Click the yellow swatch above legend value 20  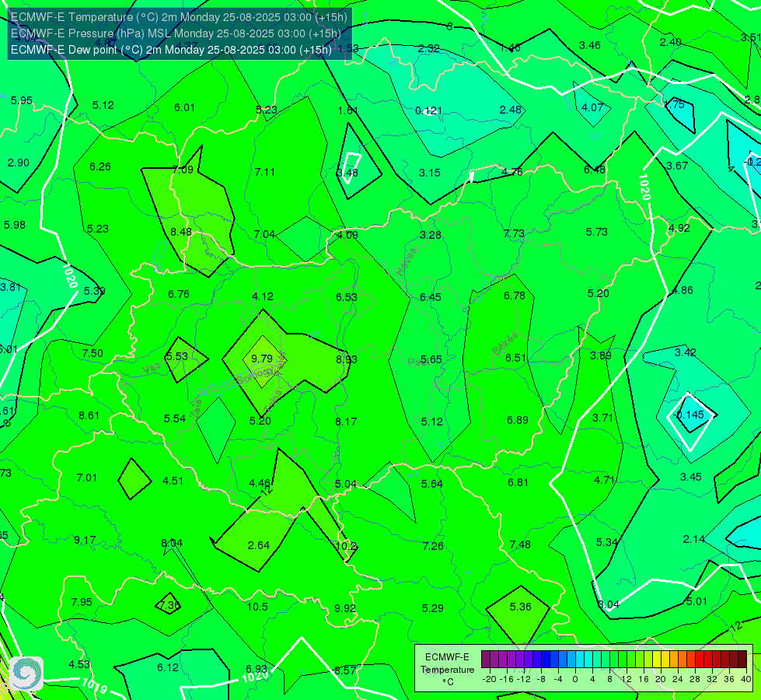pyautogui.click(x=657, y=660)
